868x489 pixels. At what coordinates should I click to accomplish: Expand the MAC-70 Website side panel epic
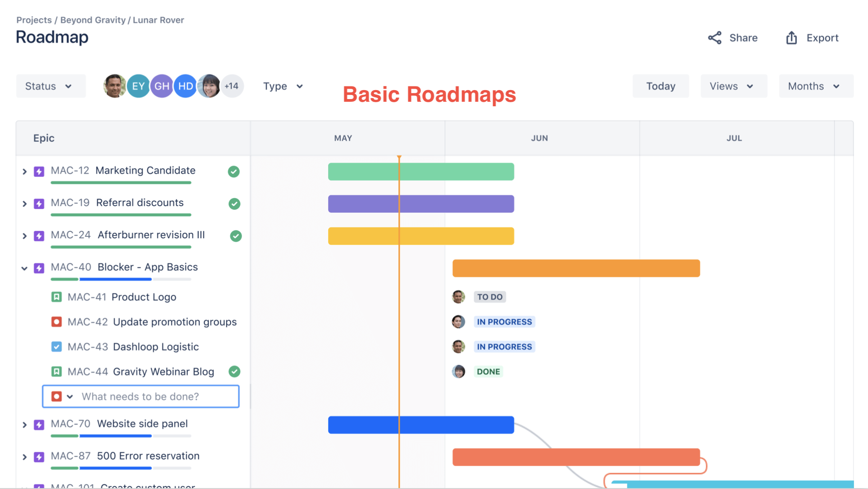tap(24, 425)
